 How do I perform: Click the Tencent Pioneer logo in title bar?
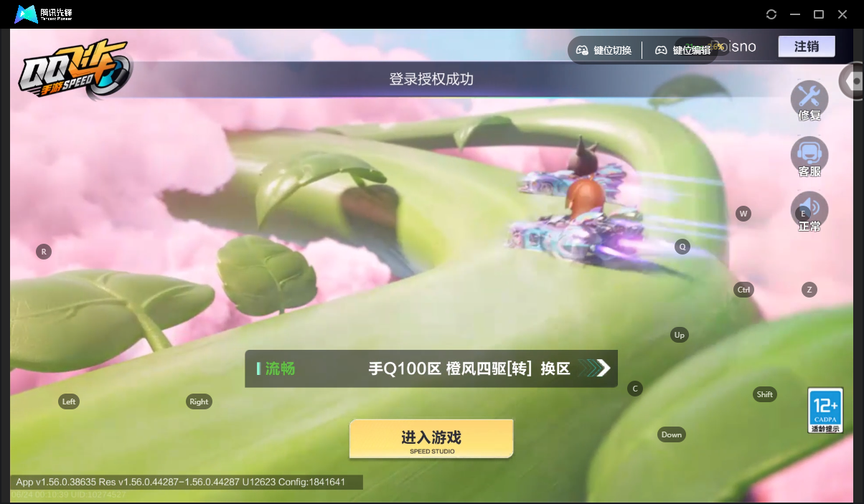tap(44, 14)
